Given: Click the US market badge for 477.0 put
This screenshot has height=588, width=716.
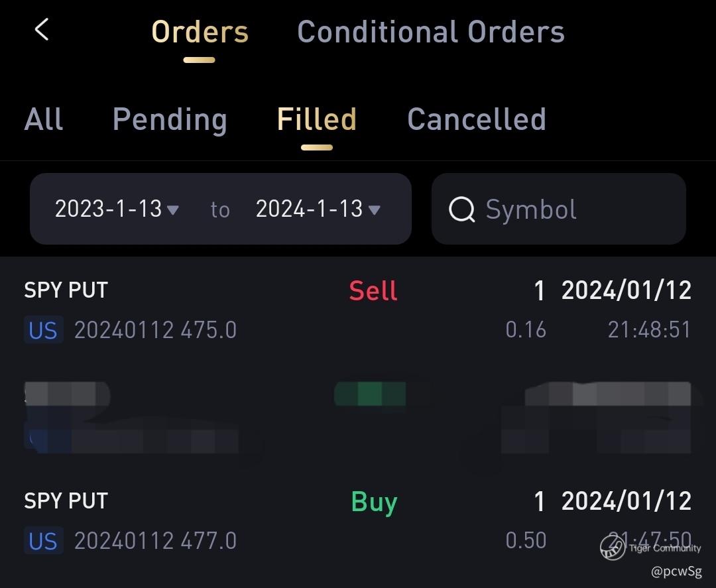Looking at the screenshot, I should click(43, 541).
